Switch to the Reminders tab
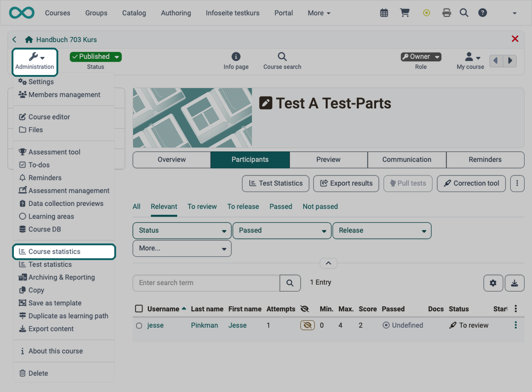 coord(485,160)
